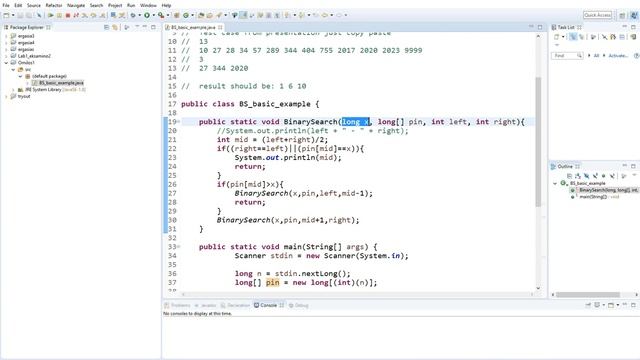The height and width of the screenshot is (360, 640).
Task: Collapse the BinarySearch method fold on line 19
Action: (178, 122)
